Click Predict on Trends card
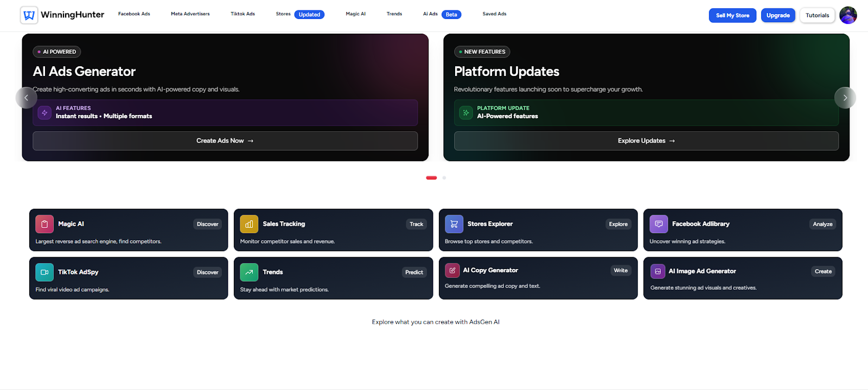This screenshot has height=390, width=868. [414, 272]
